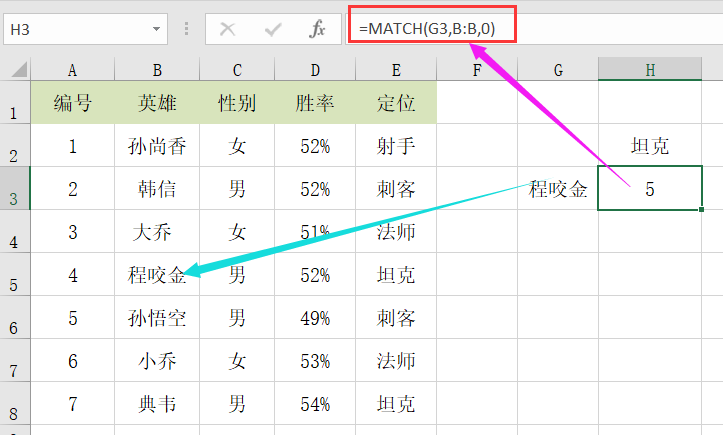
Task: Select 刺客 cell in 韩信 row
Action: coord(396,188)
